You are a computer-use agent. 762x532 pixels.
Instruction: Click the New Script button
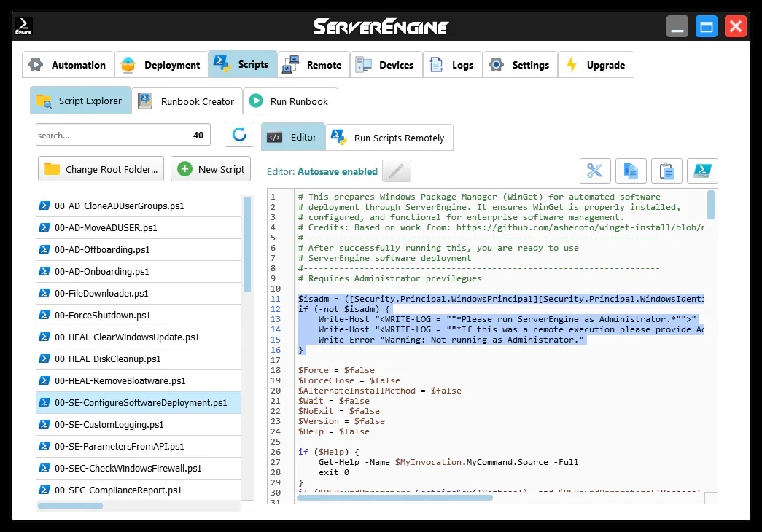(x=211, y=169)
